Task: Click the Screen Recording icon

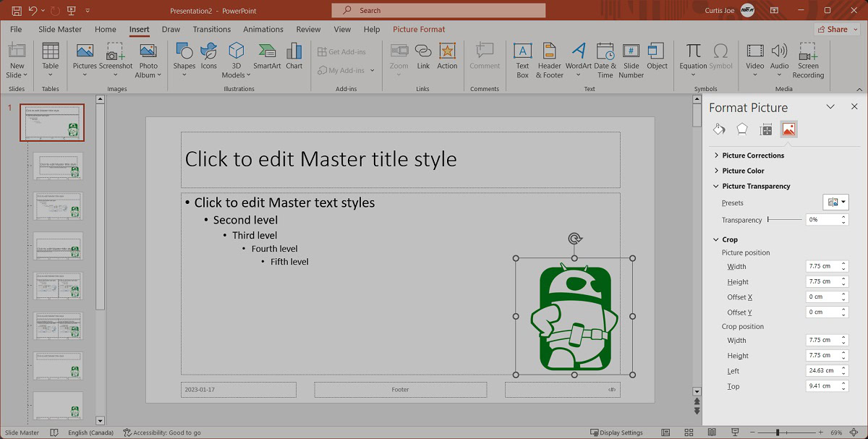Action: [808, 56]
